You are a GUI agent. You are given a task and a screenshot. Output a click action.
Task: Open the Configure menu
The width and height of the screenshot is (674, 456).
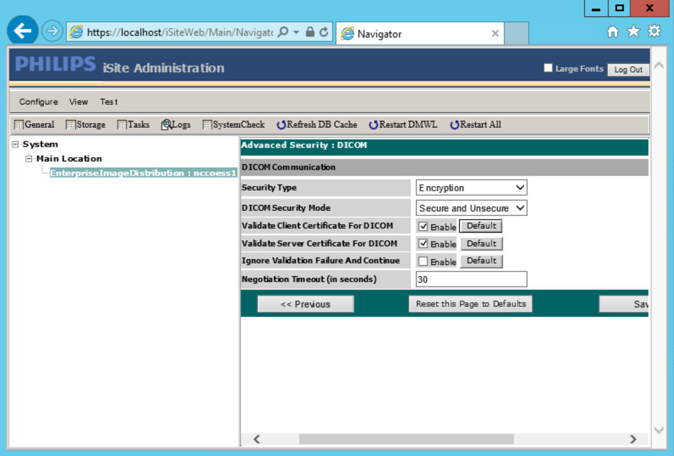[x=38, y=102]
